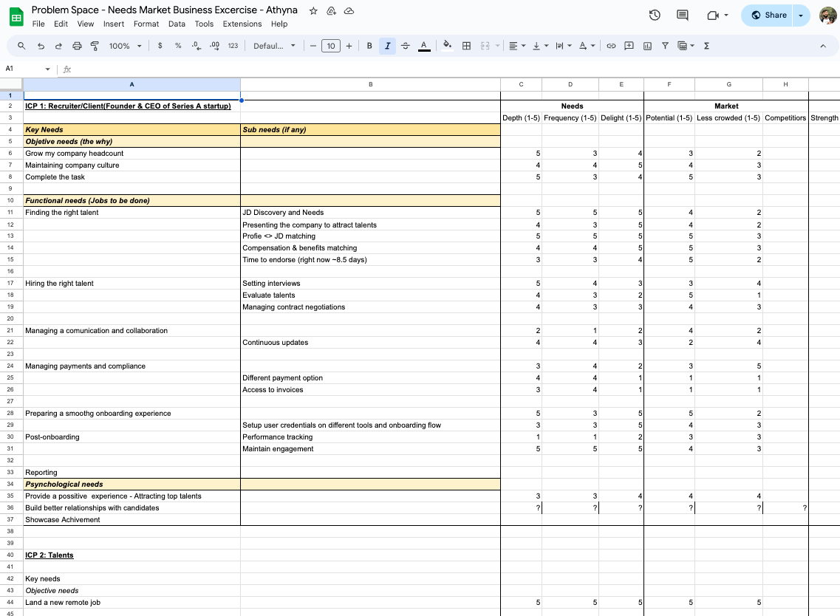Expand the Share options arrow

[801, 16]
